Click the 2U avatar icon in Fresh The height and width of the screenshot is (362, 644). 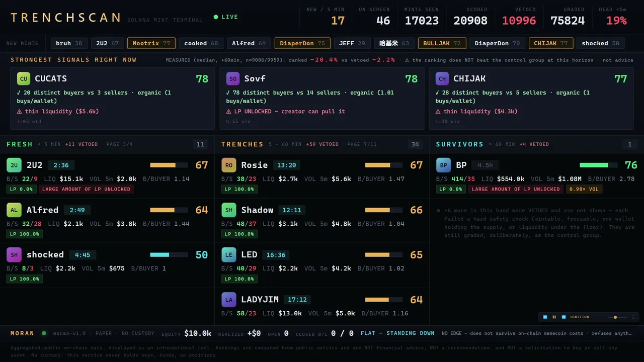click(14, 165)
